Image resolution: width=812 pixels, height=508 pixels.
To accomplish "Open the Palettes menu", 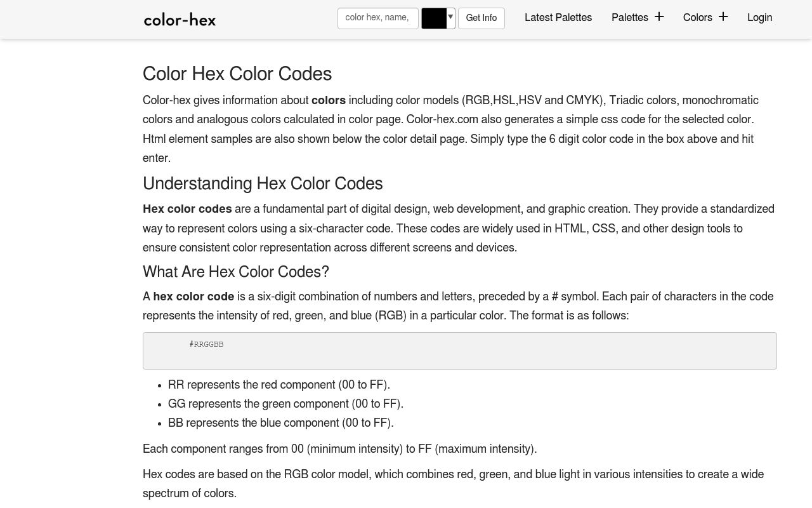I will coord(629,17).
